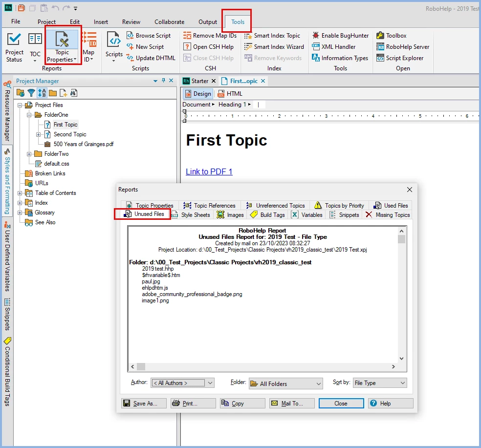Open RoboHelp Server
The width and height of the screenshot is (481, 448).
(403, 46)
